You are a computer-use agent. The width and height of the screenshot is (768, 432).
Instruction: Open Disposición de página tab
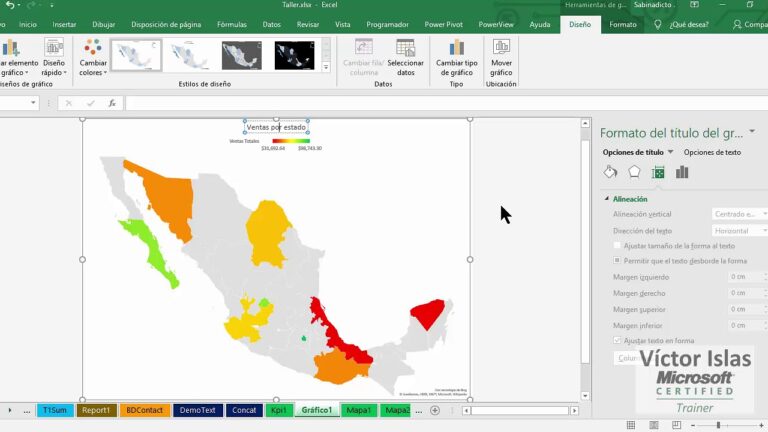click(x=166, y=24)
